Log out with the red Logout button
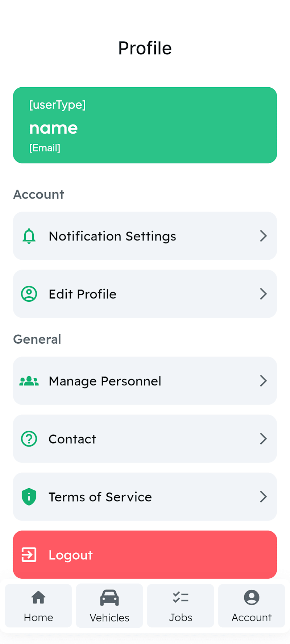 [145, 555]
